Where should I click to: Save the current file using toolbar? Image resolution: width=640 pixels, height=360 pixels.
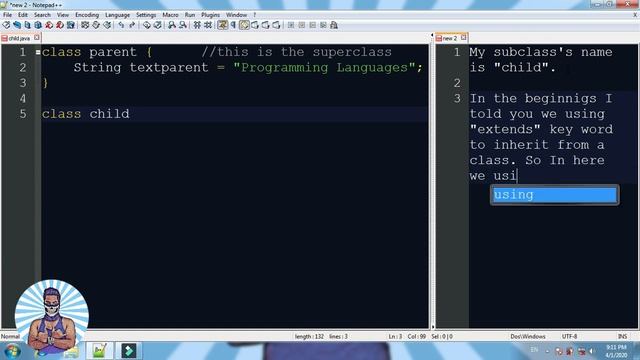tap(27, 25)
